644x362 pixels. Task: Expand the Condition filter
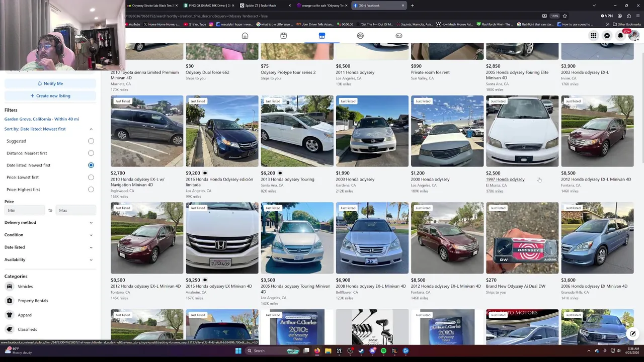49,235
